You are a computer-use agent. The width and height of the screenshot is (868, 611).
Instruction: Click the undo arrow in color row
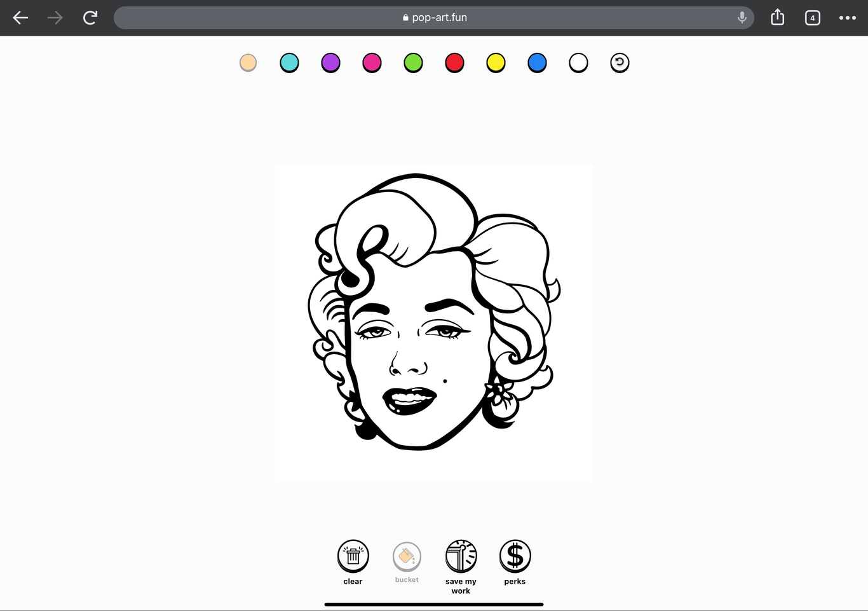click(x=620, y=62)
